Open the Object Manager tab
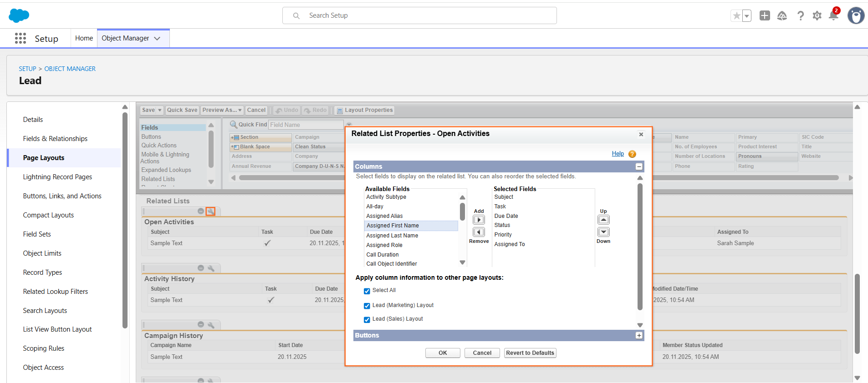 pos(125,38)
